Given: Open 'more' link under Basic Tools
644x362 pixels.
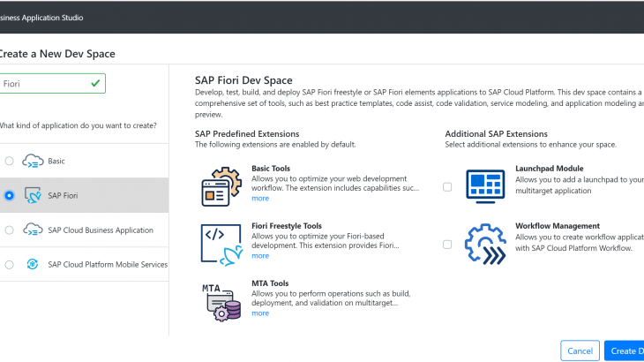Looking at the screenshot, I should coord(260,198).
